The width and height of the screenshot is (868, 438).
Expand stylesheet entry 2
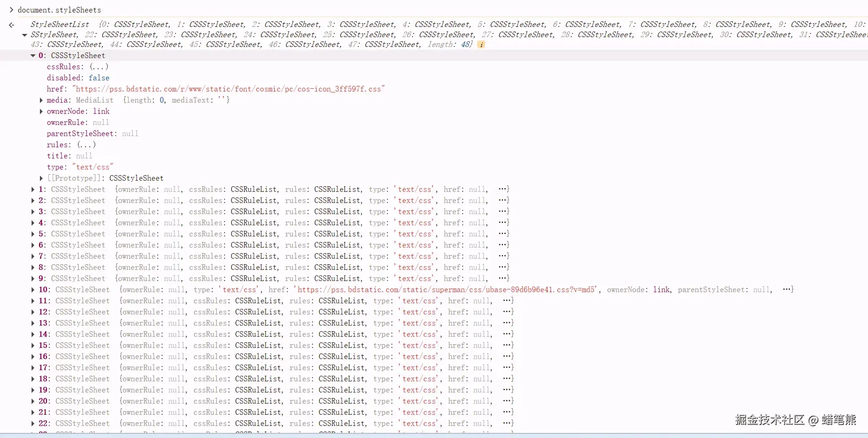pyautogui.click(x=33, y=201)
